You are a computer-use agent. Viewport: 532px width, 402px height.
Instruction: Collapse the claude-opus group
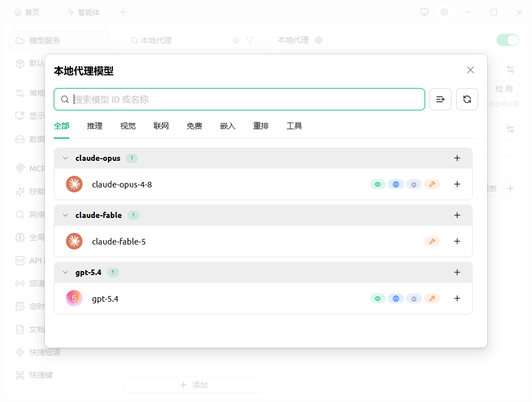(65, 158)
